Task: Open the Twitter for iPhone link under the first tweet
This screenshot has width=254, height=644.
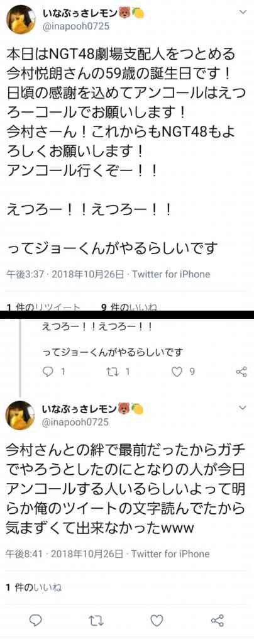Action: [171, 274]
